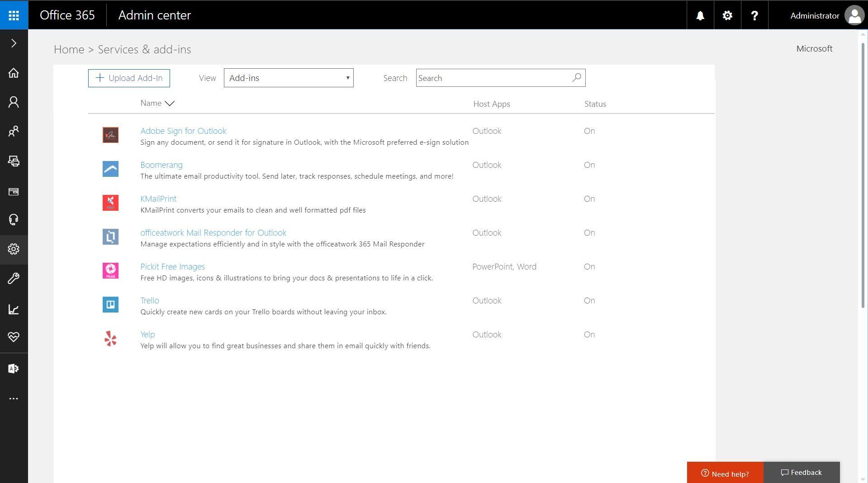The image size is (868, 483).
Task: Open Support using the headset icon
Action: (13, 220)
